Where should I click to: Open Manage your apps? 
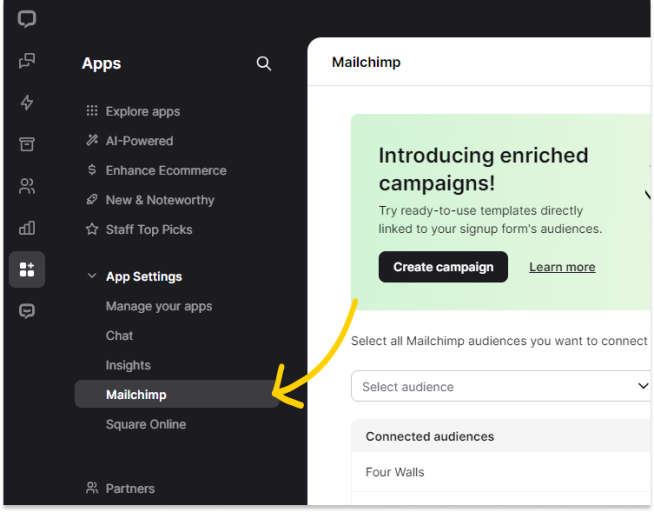point(159,306)
